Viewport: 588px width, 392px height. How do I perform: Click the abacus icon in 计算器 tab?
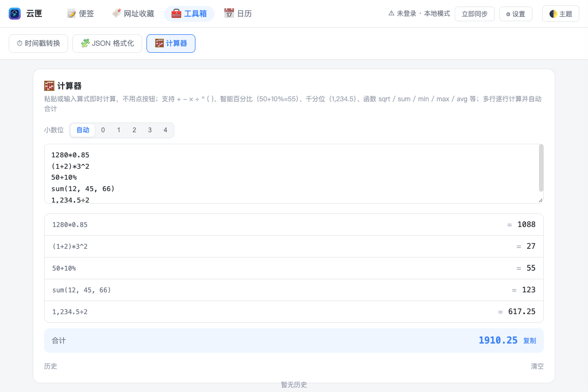point(160,44)
